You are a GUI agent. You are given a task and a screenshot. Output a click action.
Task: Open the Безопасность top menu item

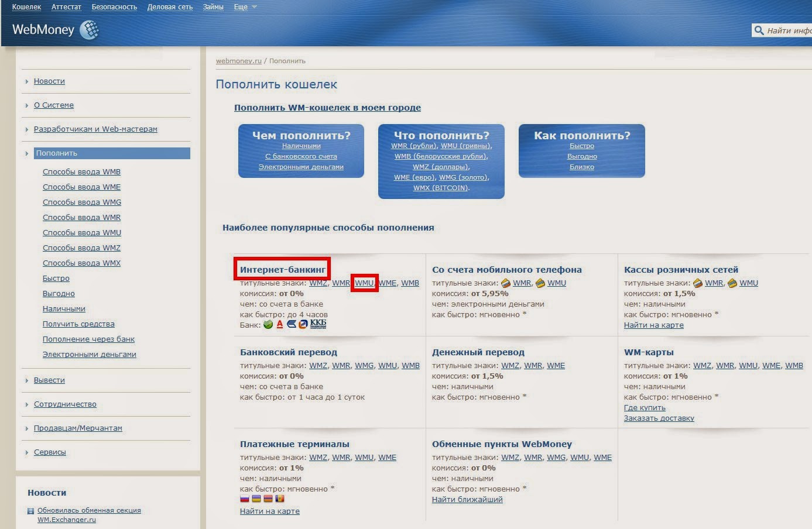114,7
